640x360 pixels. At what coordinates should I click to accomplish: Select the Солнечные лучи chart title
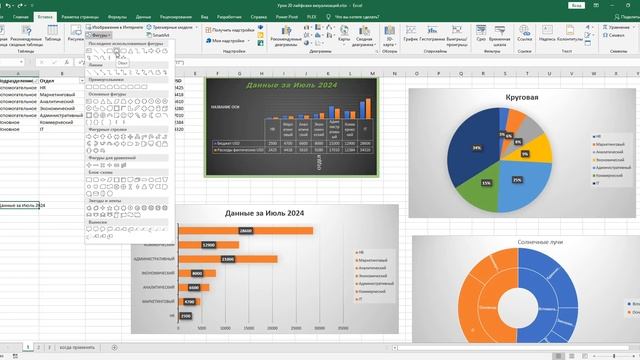(540, 242)
